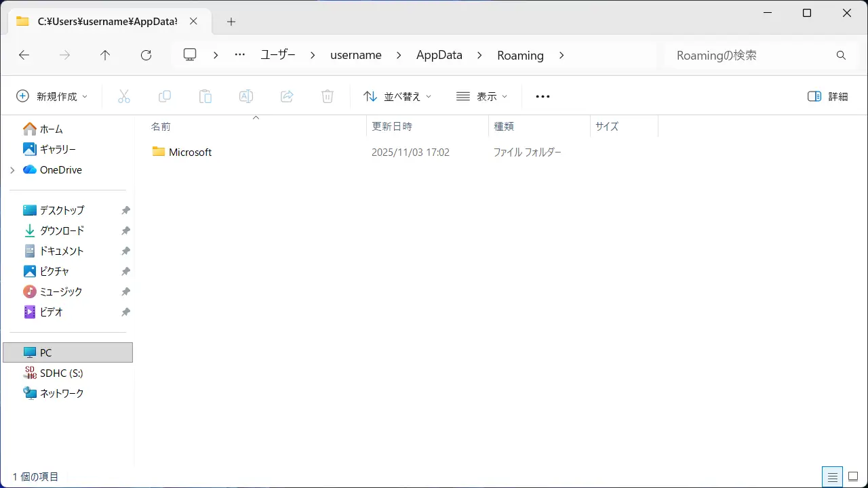This screenshot has height=488, width=868.
Task: Click the Back navigation arrow
Action: [x=24, y=56]
